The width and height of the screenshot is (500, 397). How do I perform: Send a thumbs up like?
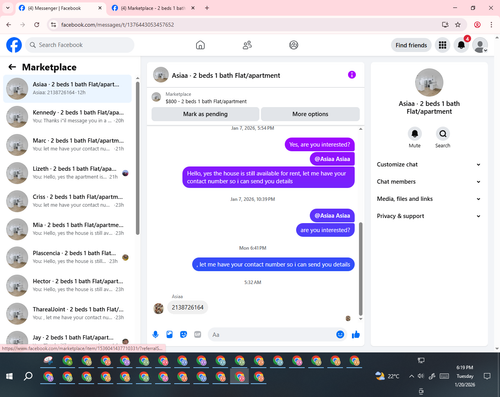(x=356, y=334)
